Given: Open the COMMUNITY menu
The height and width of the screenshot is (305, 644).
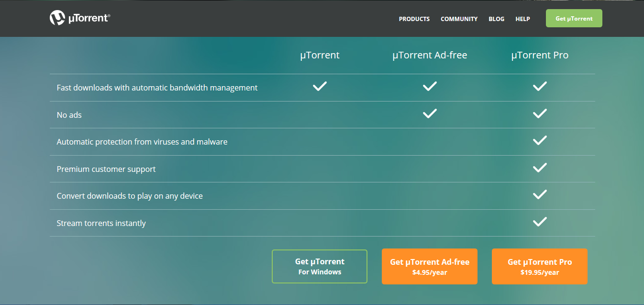Looking at the screenshot, I should 459,19.
